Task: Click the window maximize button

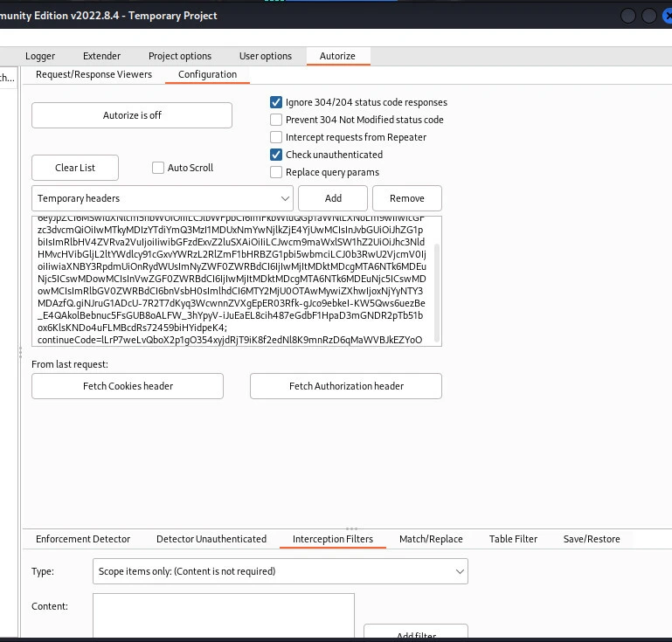Action: [x=649, y=16]
